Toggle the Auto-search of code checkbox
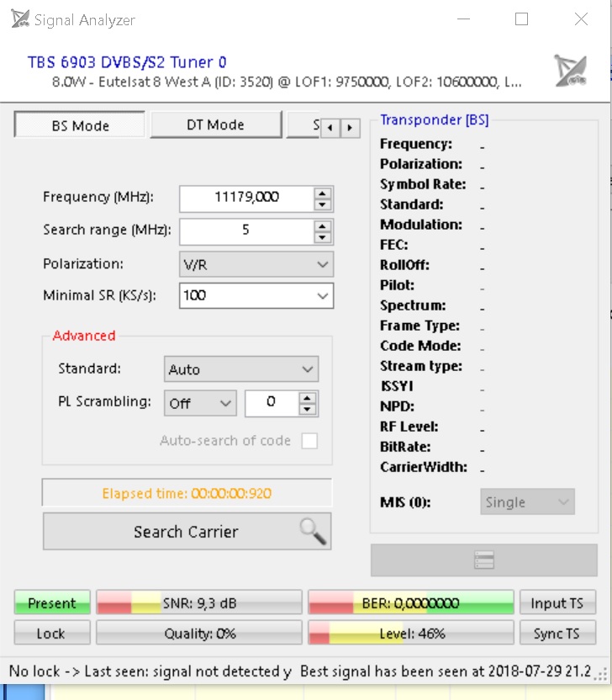This screenshot has width=612, height=700. point(309,441)
